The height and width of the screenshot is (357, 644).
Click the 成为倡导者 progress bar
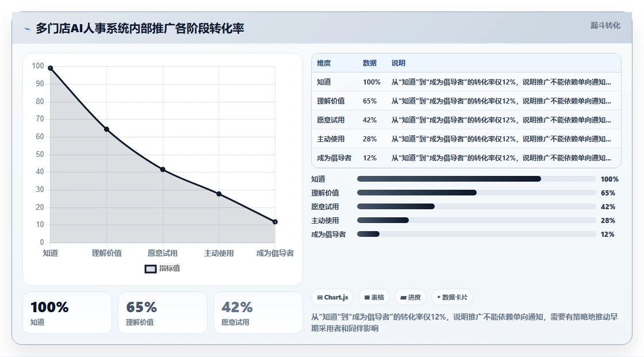click(477, 234)
